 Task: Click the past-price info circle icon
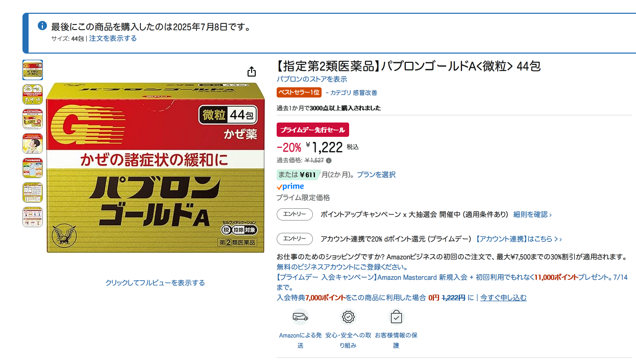(329, 160)
